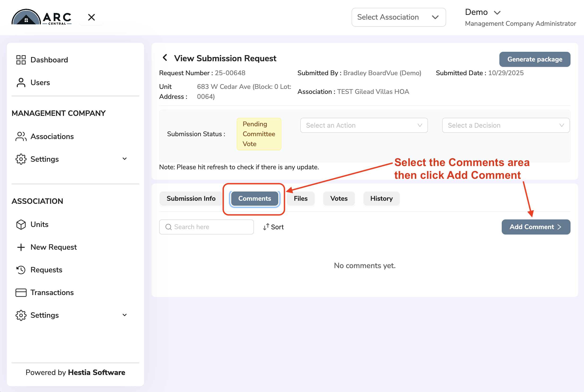Click request number 25-00648
Viewport: 584px width, 392px height.
pos(230,73)
